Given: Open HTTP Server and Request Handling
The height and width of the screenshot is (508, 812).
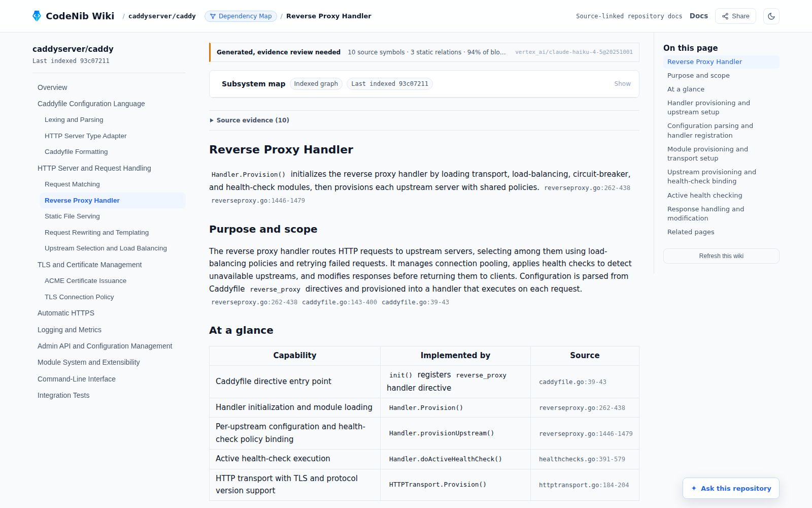Looking at the screenshot, I should tap(94, 168).
